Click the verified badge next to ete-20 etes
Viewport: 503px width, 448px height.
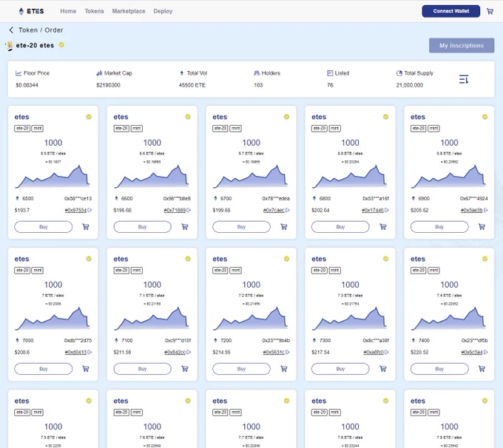[61, 45]
